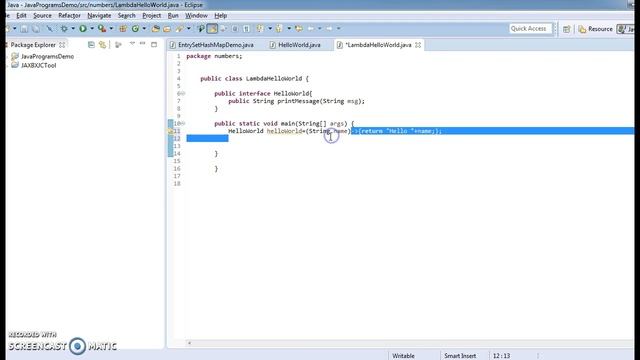Click the Open Type icon
This screenshot has width=640, height=360.
(x=156, y=29)
